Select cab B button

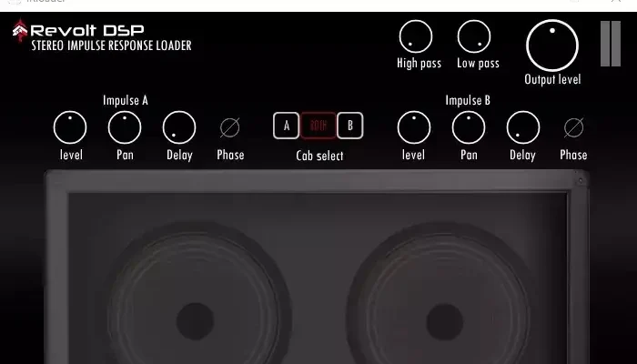tap(349, 126)
